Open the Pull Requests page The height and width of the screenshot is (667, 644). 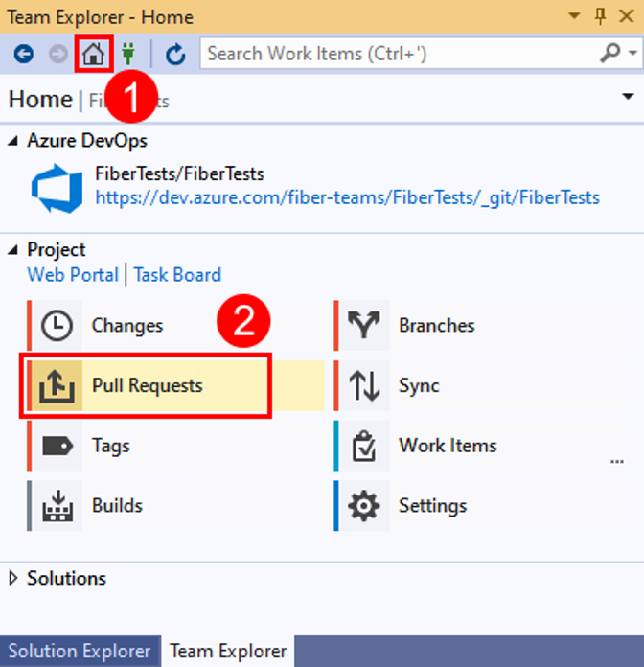147,386
